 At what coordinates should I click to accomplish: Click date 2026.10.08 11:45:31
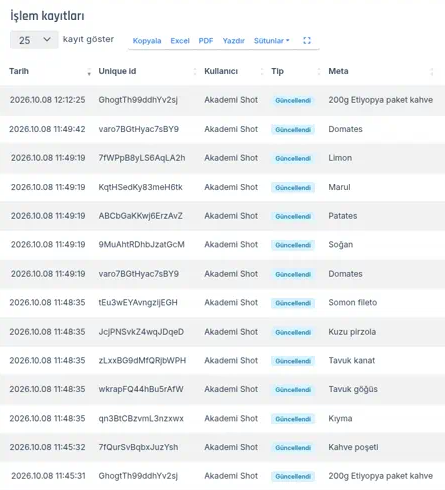tap(48, 476)
